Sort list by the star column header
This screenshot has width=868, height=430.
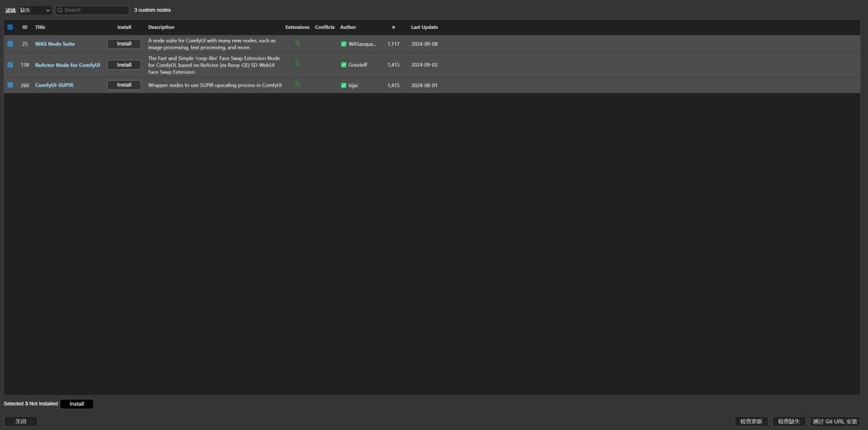coord(393,27)
